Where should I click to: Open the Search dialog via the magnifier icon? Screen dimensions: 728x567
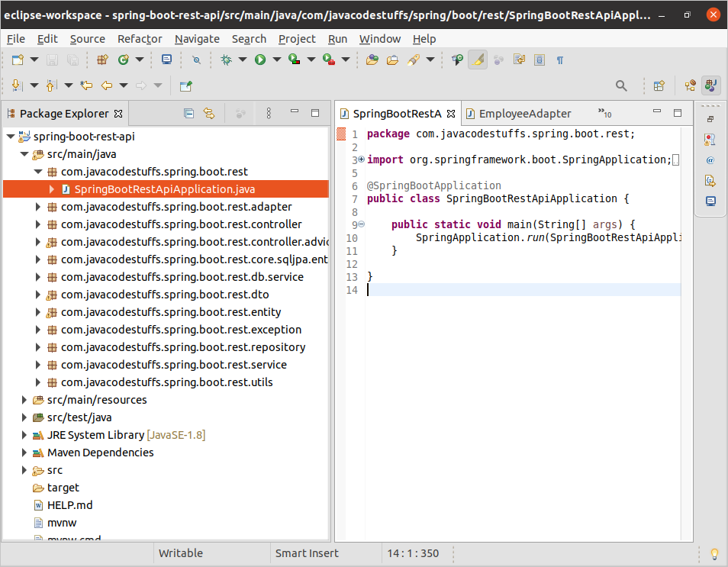click(x=620, y=85)
